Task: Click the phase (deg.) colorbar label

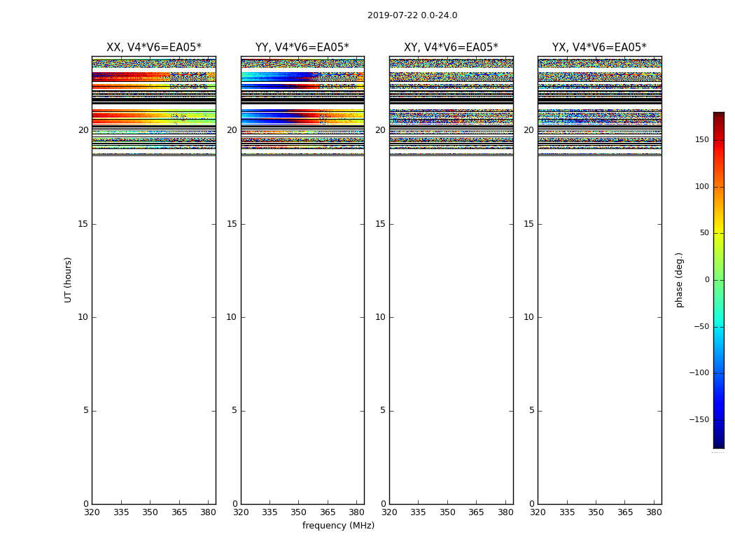Action: pyautogui.click(x=679, y=279)
